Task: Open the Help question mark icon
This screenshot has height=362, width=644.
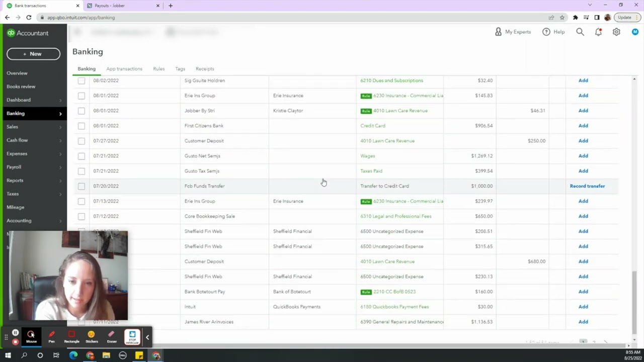Action: point(546,32)
